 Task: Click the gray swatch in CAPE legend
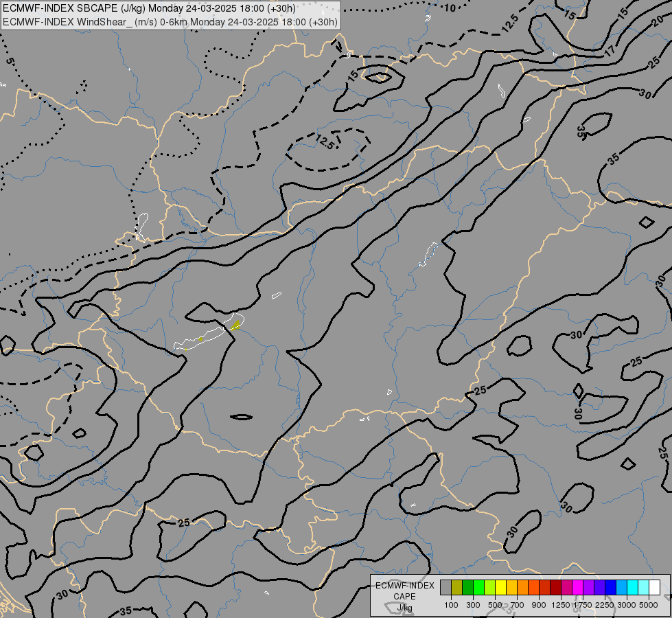point(445,588)
